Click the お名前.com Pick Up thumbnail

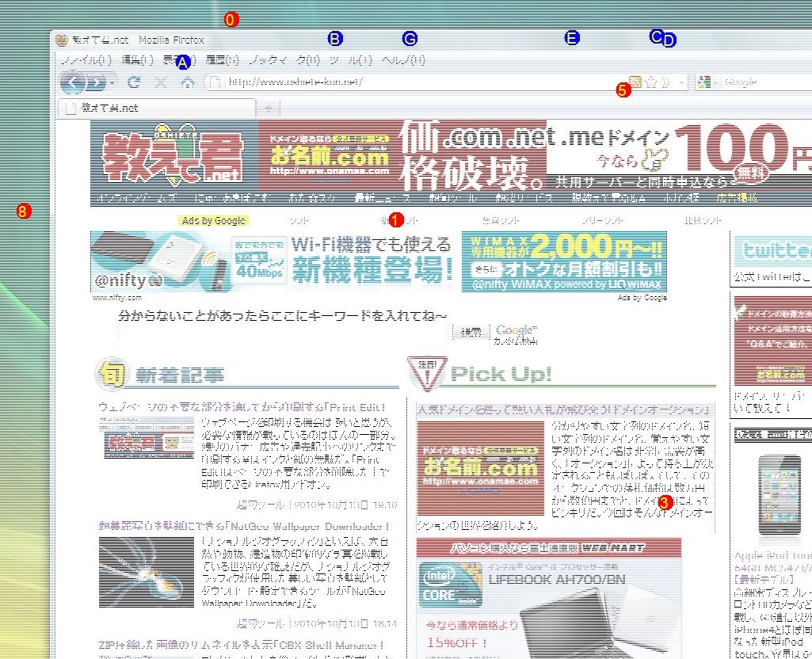(x=481, y=468)
